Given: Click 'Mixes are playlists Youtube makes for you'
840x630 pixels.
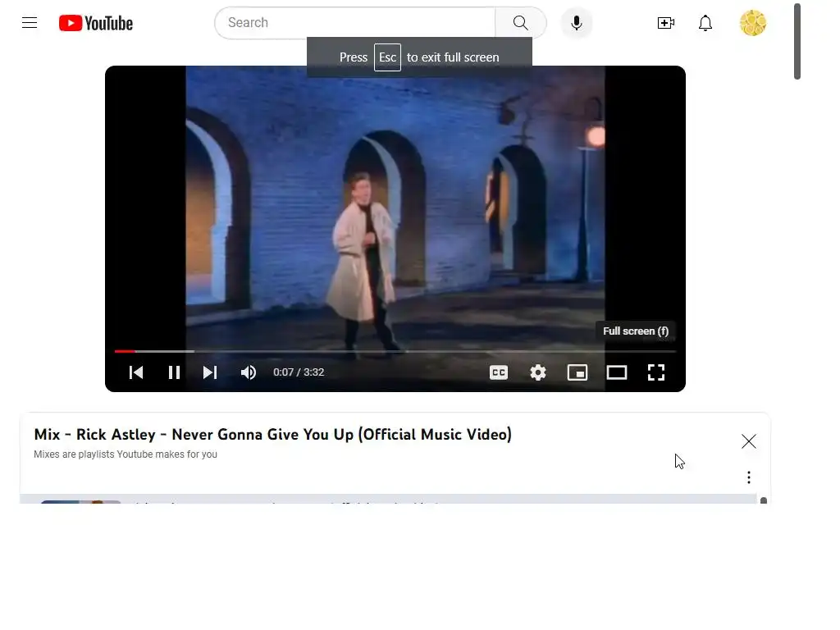Looking at the screenshot, I should click(126, 454).
